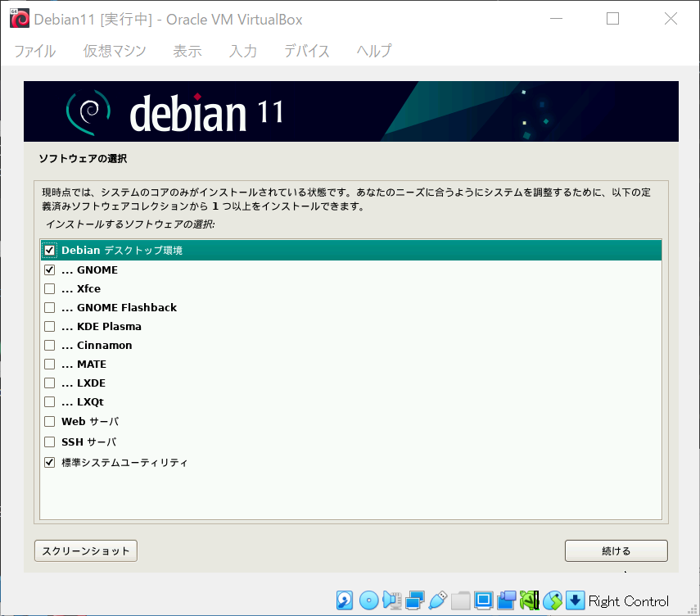This screenshot has height=616, width=700.
Task: Enable the Web サーバ checkbox
Action: tap(50, 421)
